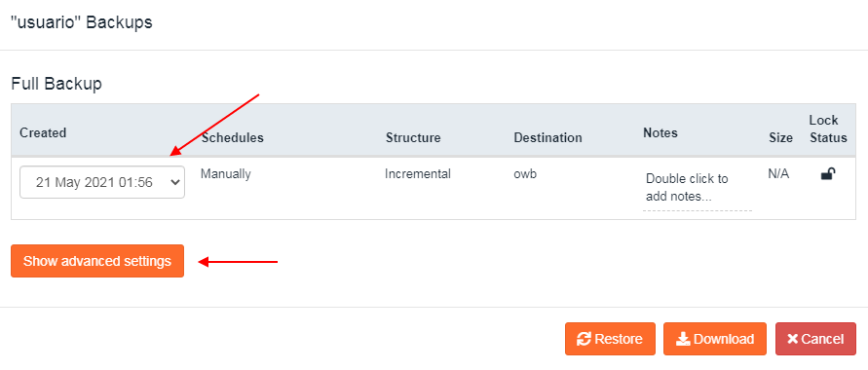Screen dimensions: 868x370
Task: Click the Notes column header
Action: click(x=660, y=132)
